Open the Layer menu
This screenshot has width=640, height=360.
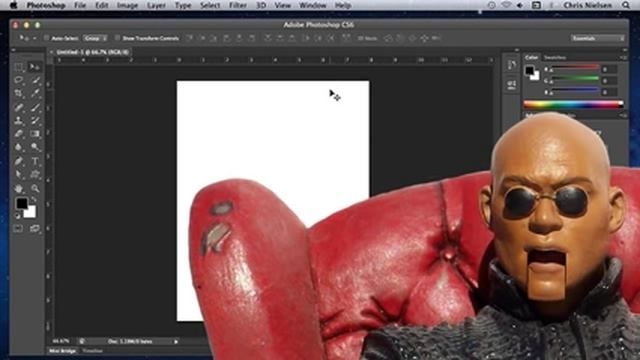coord(156,5)
